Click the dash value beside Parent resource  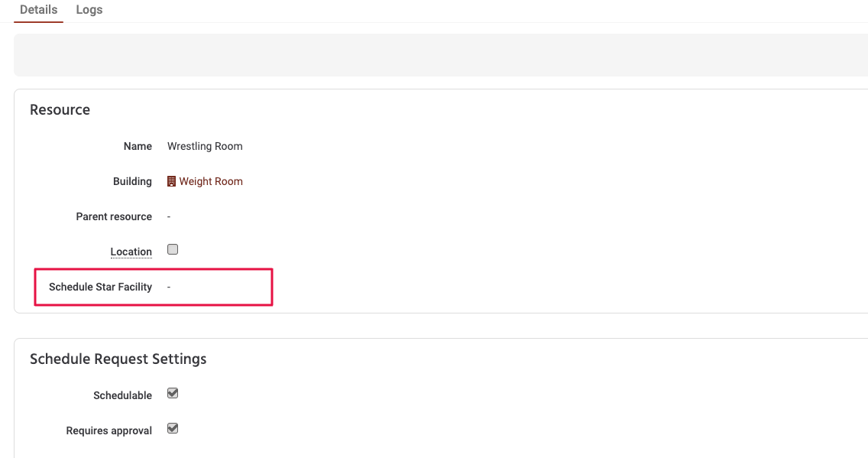(169, 216)
